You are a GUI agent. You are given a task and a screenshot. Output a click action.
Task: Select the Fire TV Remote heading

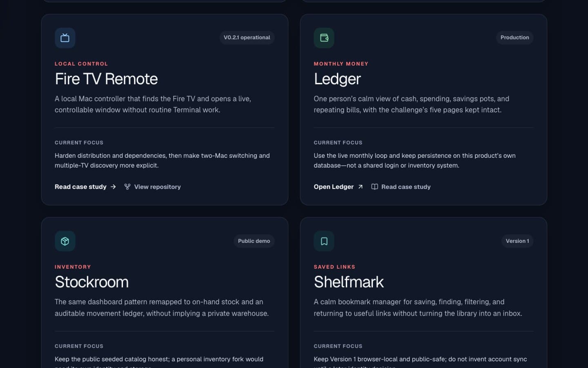click(x=106, y=79)
